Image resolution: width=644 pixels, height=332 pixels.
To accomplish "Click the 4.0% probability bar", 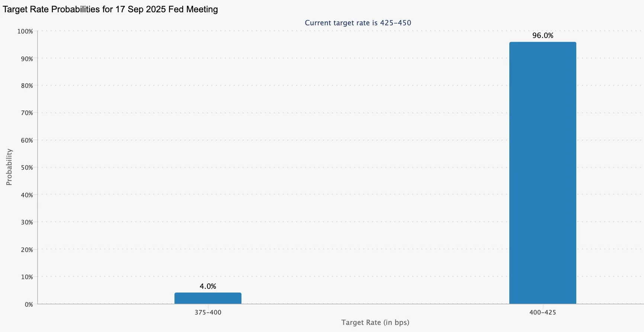I will (208, 298).
